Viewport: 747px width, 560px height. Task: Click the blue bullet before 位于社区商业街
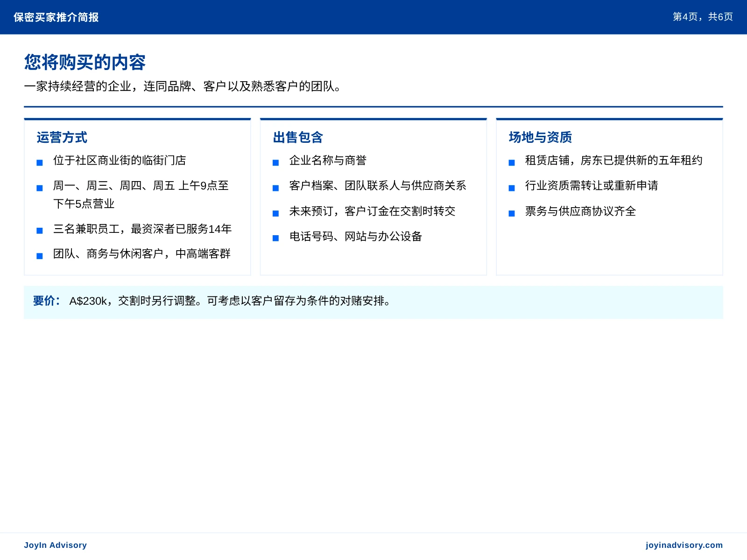pyautogui.click(x=40, y=163)
